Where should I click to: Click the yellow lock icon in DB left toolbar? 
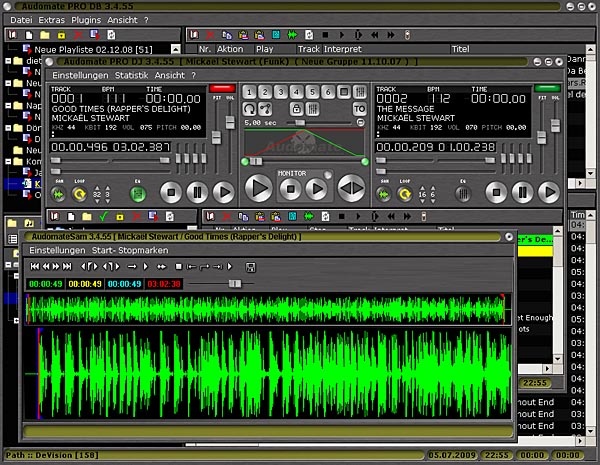pyautogui.click(x=61, y=36)
